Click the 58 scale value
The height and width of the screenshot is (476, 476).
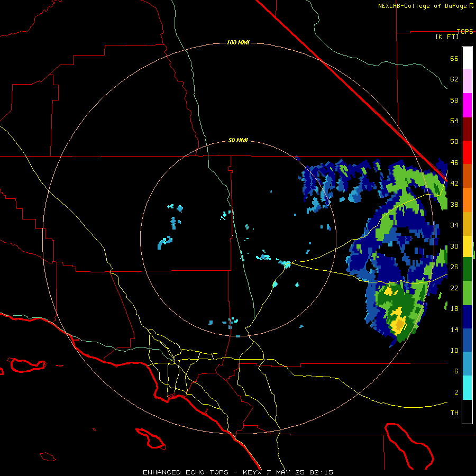(454, 100)
